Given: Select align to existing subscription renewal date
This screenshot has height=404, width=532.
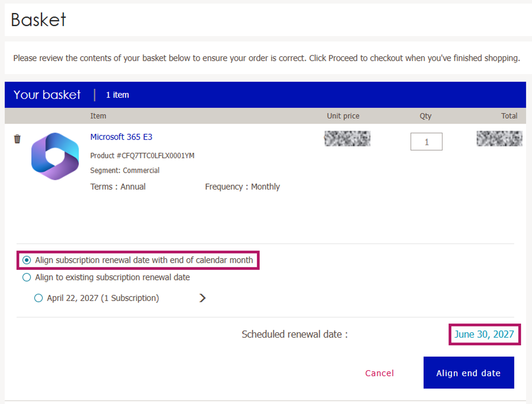Looking at the screenshot, I should (x=27, y=277).
